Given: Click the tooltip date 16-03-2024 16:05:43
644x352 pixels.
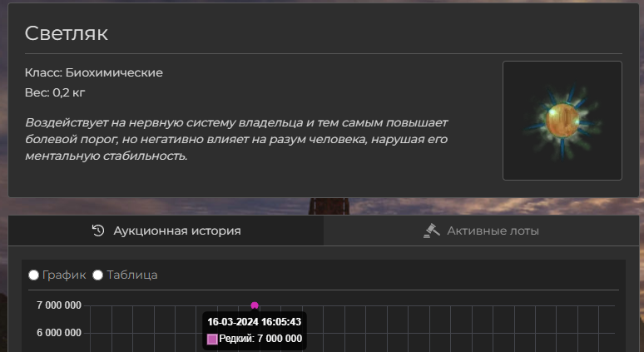Looking at the screenshot, I should [254, 321].
